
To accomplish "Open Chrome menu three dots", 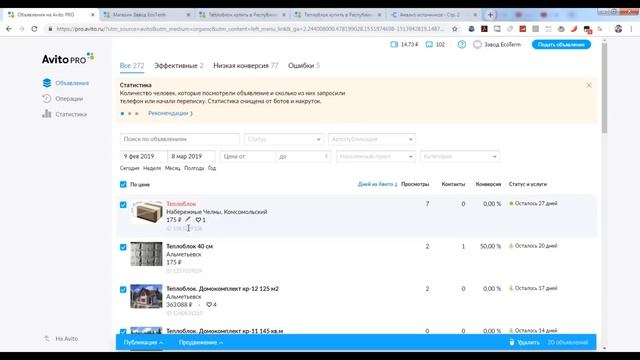I will click(x=631, y=29).
